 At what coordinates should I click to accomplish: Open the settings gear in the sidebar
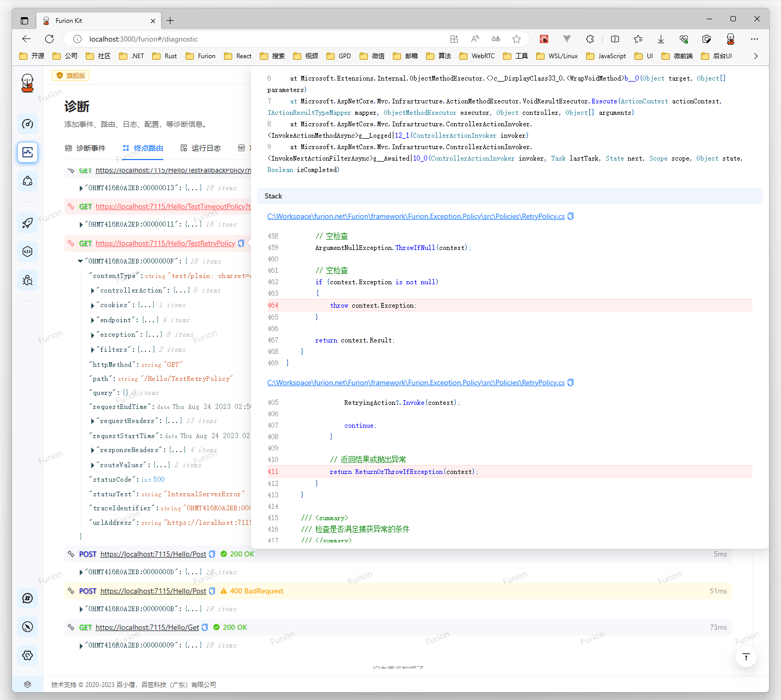28,655
